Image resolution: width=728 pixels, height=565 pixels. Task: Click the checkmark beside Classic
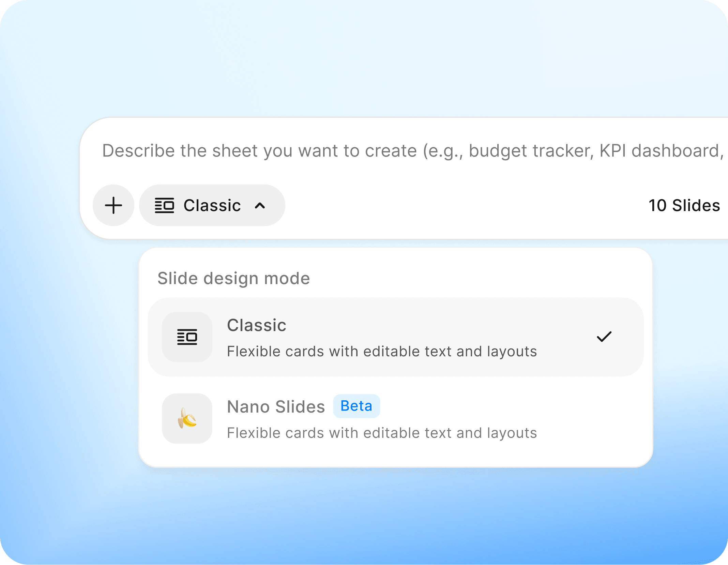coord(604,337)
